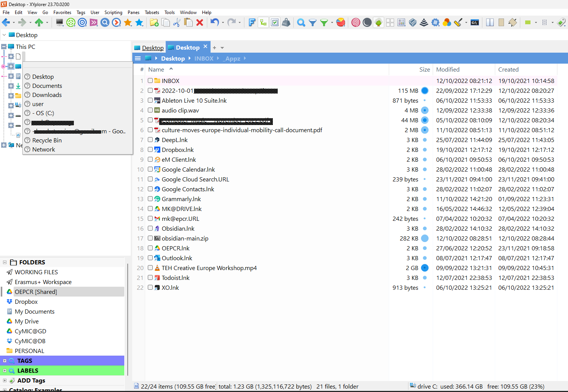Tick the checkbox for audio clip.wav
The width and height of the screenshot is (568, 392).
pyautogui.click(x=150, y=110)
